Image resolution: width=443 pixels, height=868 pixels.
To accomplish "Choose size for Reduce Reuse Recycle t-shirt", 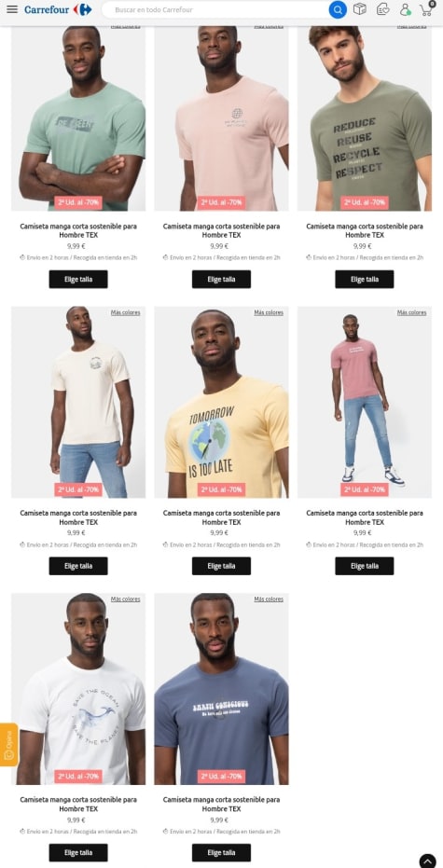I will pyautogui.click(x=365, y=279).
